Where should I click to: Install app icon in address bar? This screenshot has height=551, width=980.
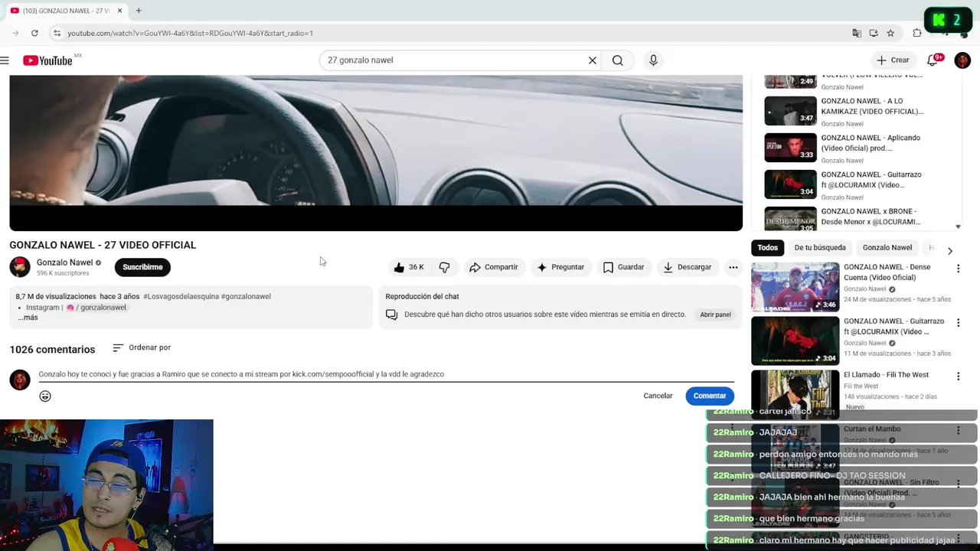click(874, 33)
